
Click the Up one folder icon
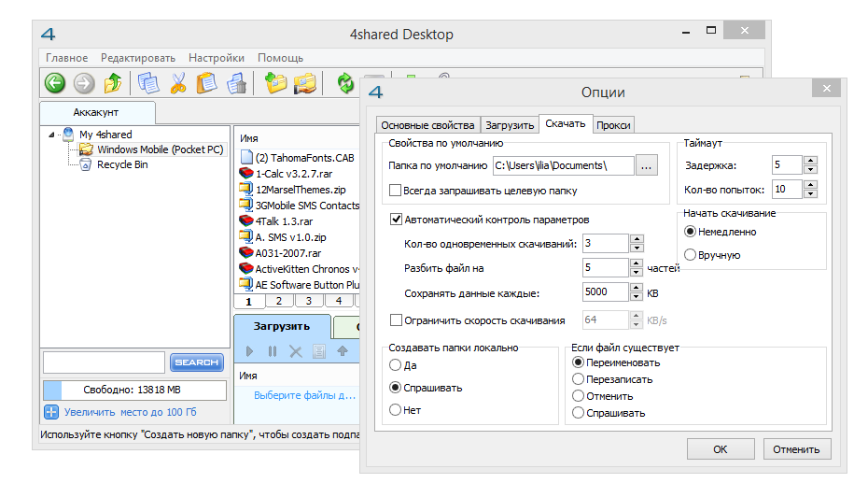click(x=113, y=84)
